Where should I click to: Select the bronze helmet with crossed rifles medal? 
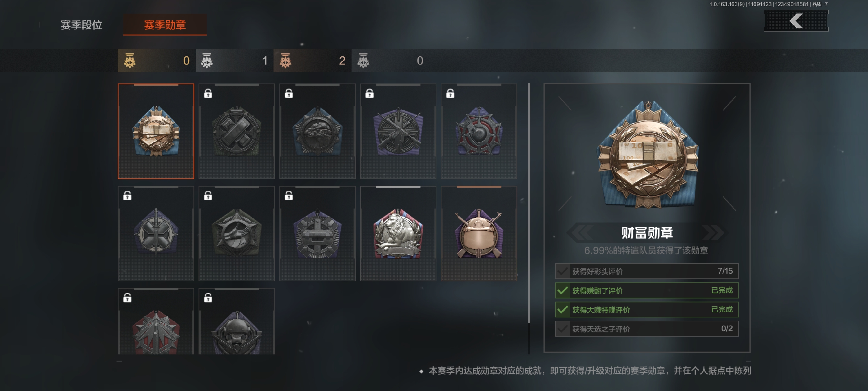pos(479,233)
